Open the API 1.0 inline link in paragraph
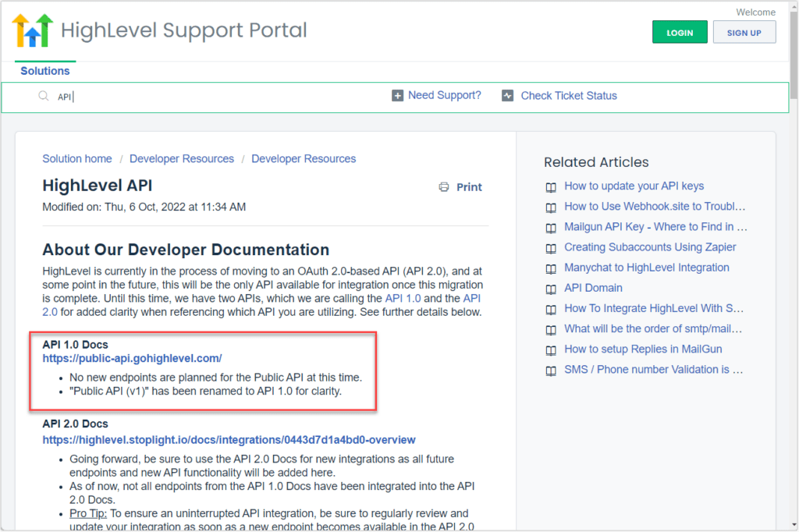799x532 pixels. pos(403,298)
